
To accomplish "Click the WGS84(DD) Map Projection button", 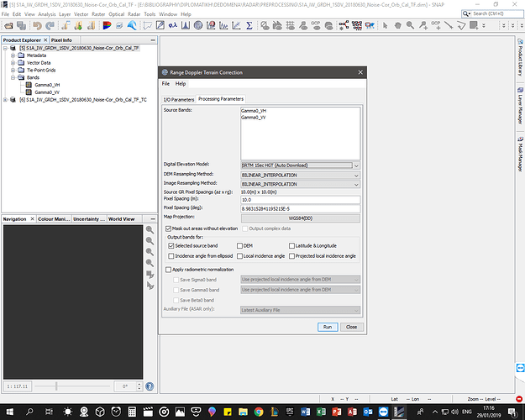I will pyautogui.click(x=301, y=218).
